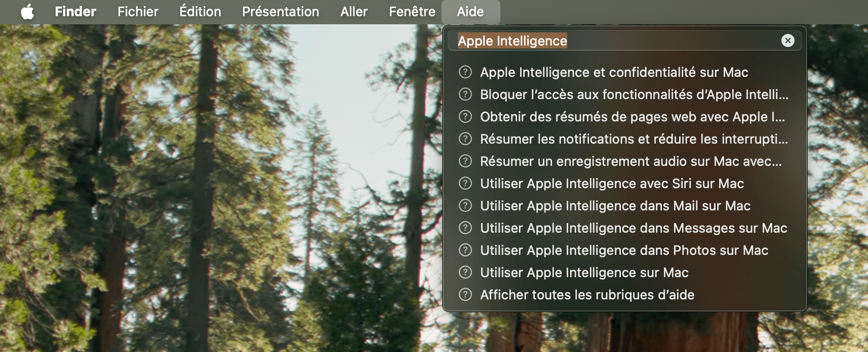Click question mark icon beside 'Afficher toutes les rubriques'
The height and width of the screenshot is (352, 868).
(x=465, y=294)
